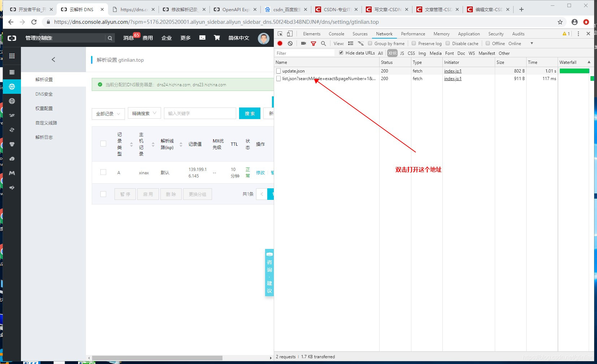Toggle the network filter funnel icon

click(x=313, y=43)
